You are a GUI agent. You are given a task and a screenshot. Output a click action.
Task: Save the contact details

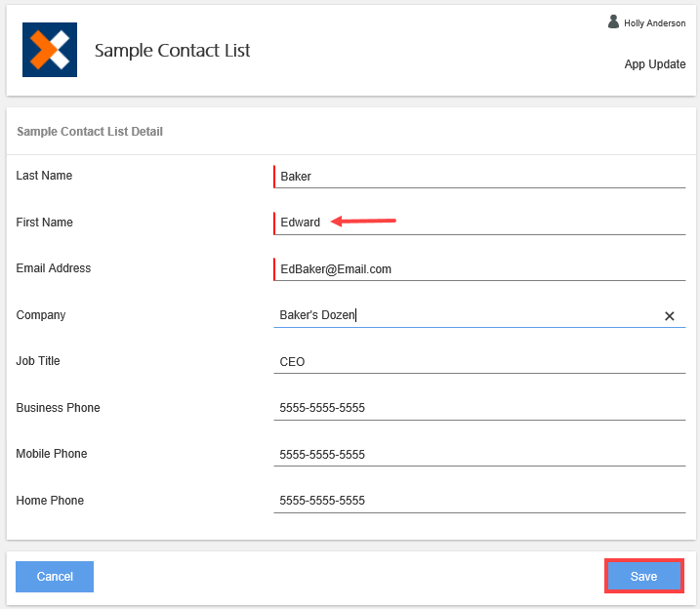pyautogui.click(x=643, y=577)
